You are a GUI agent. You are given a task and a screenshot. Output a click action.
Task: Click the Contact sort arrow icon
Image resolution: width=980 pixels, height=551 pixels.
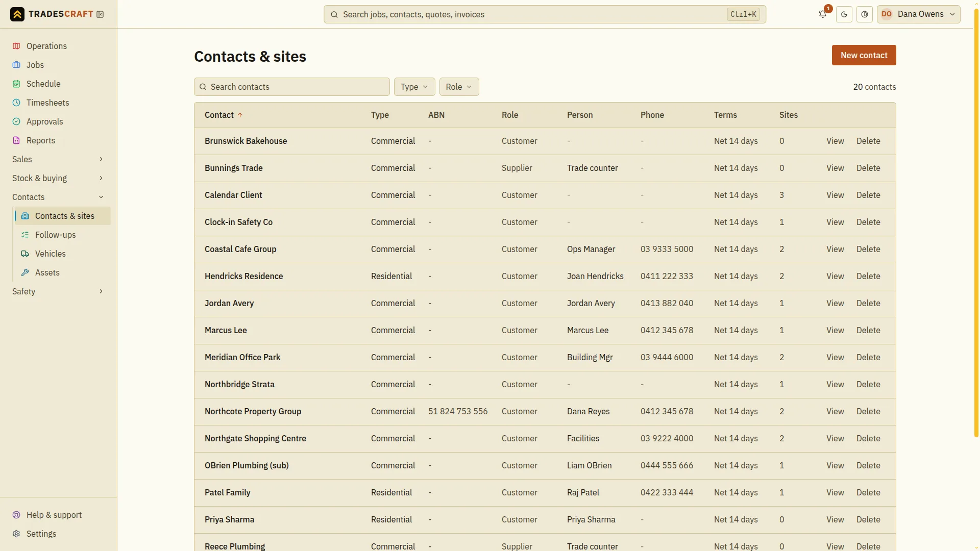click(240, 115)
